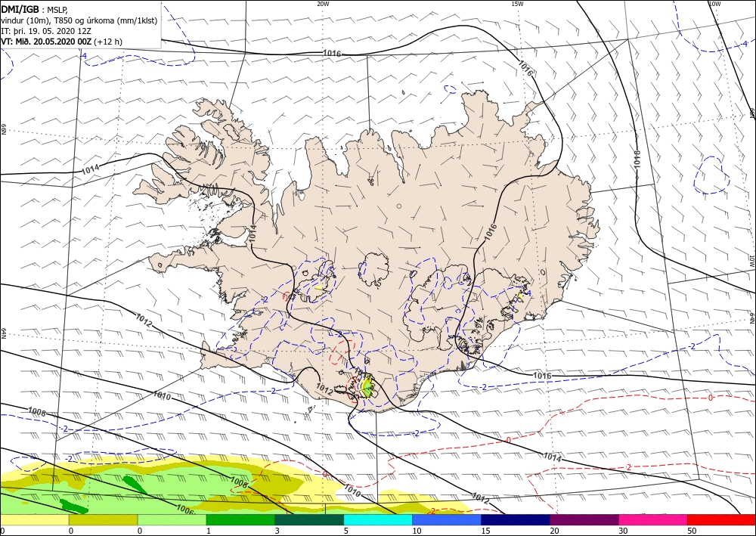Click the '1014' isobar label over the Westfjords

pos(90,169)
